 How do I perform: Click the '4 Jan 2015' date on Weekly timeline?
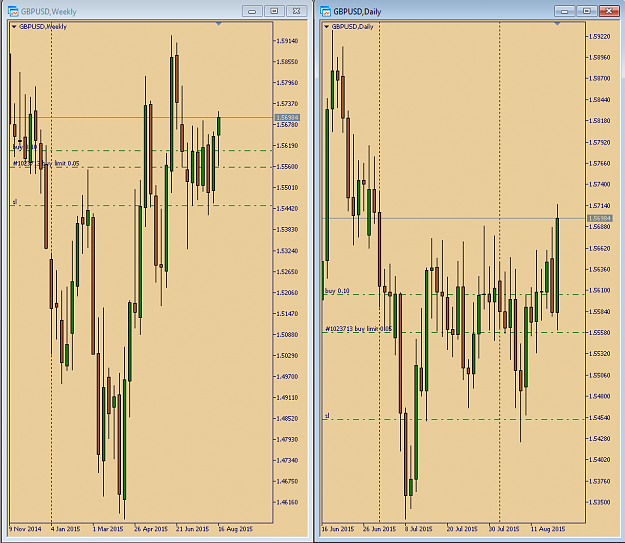[x=66, y=529]
